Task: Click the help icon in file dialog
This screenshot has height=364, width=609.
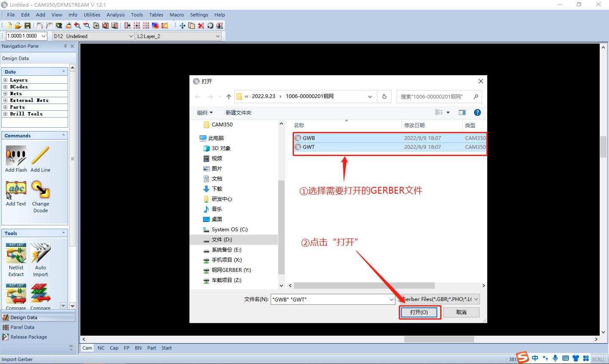Action: (477, 112)
